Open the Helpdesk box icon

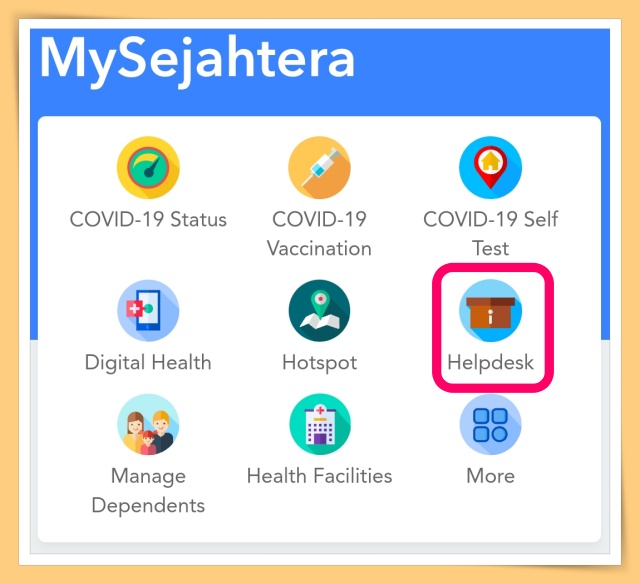click(x=490, y=311)
